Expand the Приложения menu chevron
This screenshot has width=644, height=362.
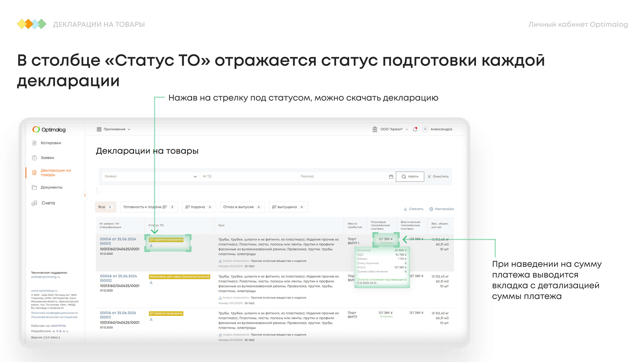129,129
